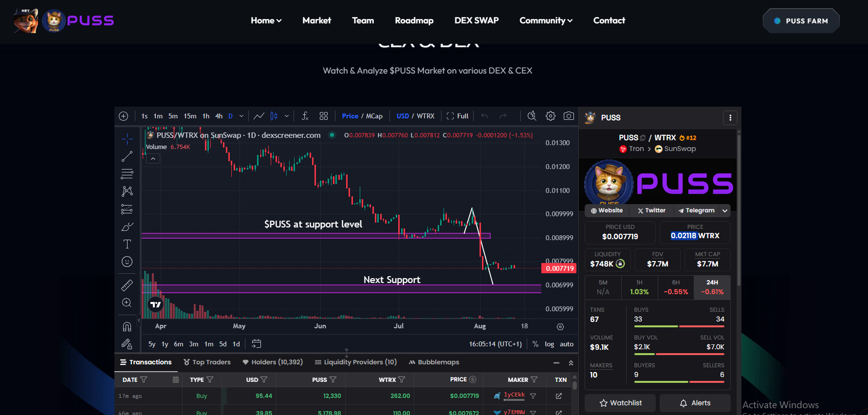Viewport: 868px width, 415px height.
Task: Click the PUSS FARM button
Action: (801, 21)
